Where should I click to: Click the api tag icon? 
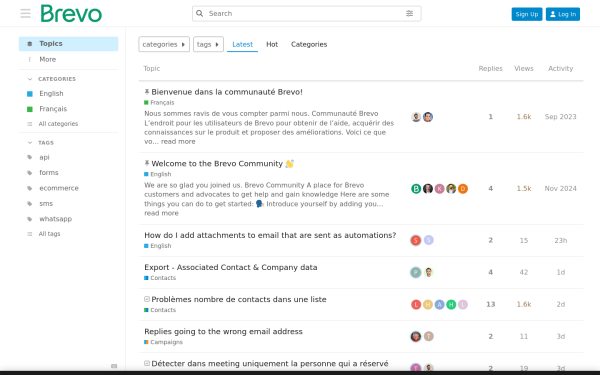30,157
